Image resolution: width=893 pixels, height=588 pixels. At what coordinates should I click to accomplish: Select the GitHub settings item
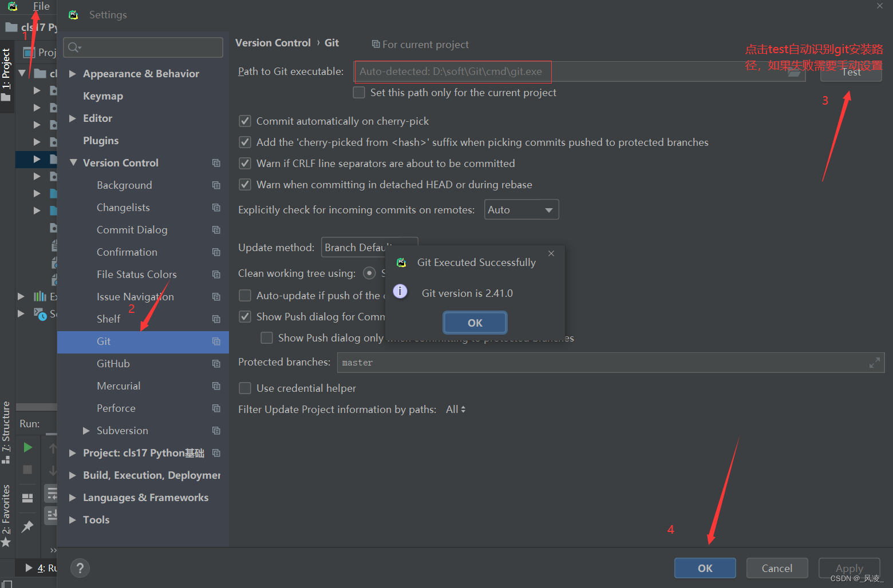pyautogui.click(x=113, y=364)
